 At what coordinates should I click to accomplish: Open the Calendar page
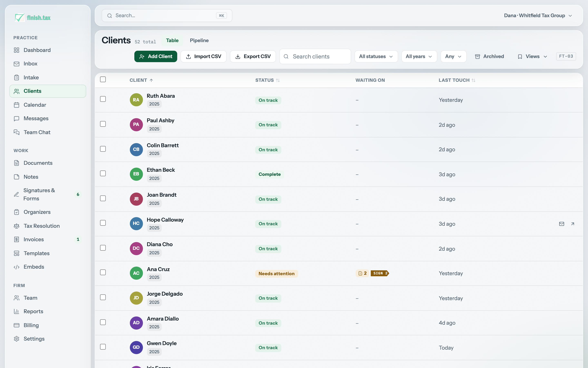48,105
